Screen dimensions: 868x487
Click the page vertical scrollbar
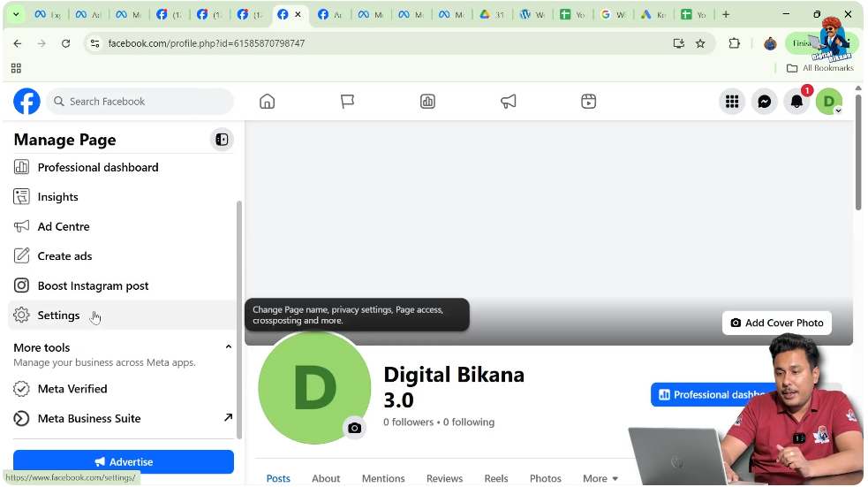click(858, 152)
